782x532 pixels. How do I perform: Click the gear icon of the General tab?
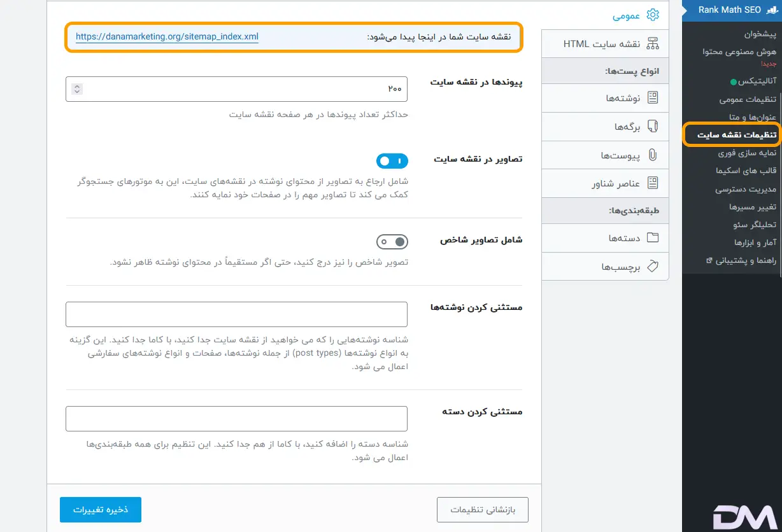click(652, 15)
